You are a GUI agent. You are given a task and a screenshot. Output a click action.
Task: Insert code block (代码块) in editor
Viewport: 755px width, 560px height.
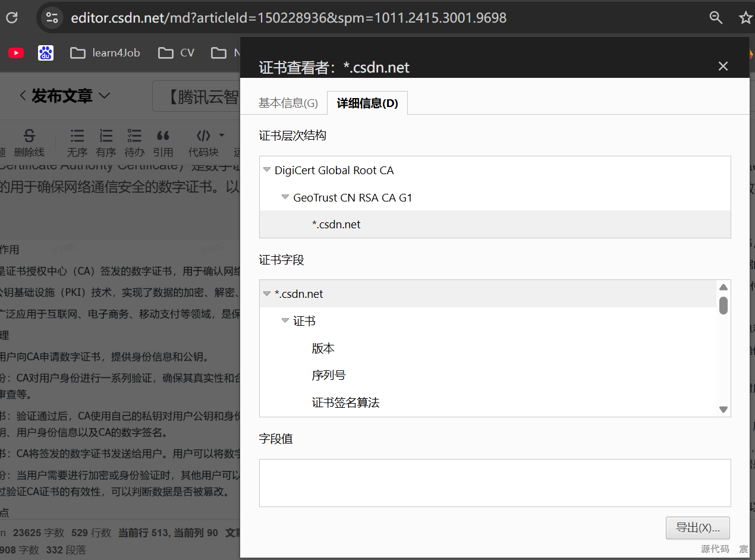(203, 143)
